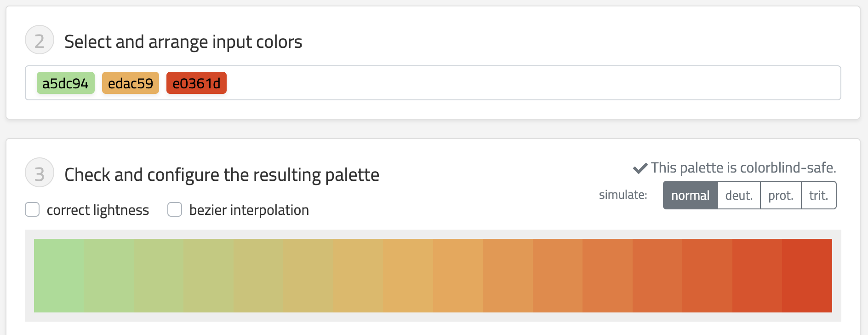Click "This palette is colorblind-safe" text
The image size is (868, 335).
coord(743,168)
